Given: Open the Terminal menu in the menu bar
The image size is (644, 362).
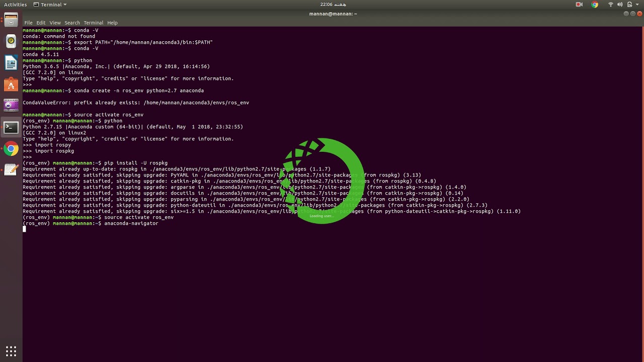Looking at the screenshot, I should click(93, 23).
